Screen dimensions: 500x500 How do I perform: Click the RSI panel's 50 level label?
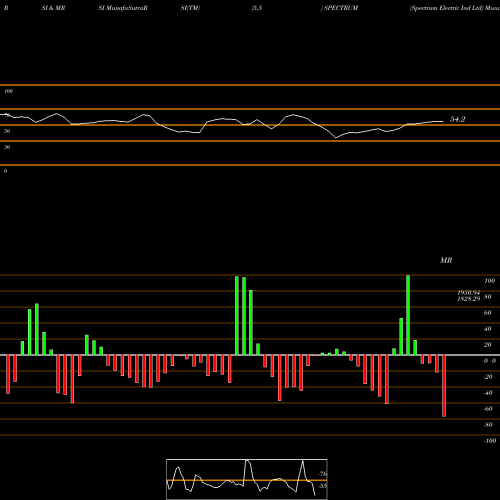click(7, 131)
